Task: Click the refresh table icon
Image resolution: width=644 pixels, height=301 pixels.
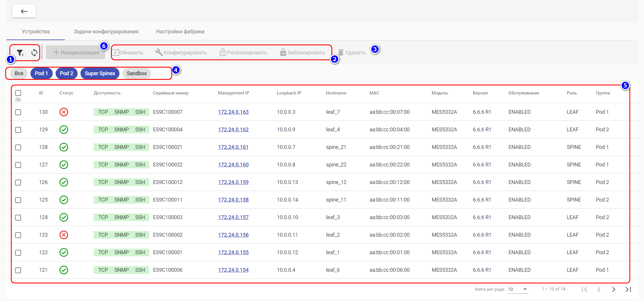Action: click(34, 53)
